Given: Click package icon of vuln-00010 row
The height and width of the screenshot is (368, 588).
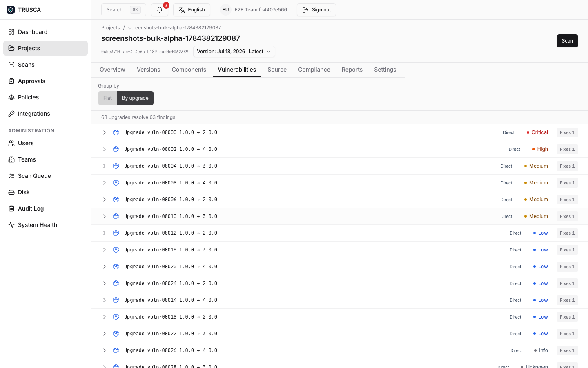Looking at the screenshot, I should coord(116,216).
